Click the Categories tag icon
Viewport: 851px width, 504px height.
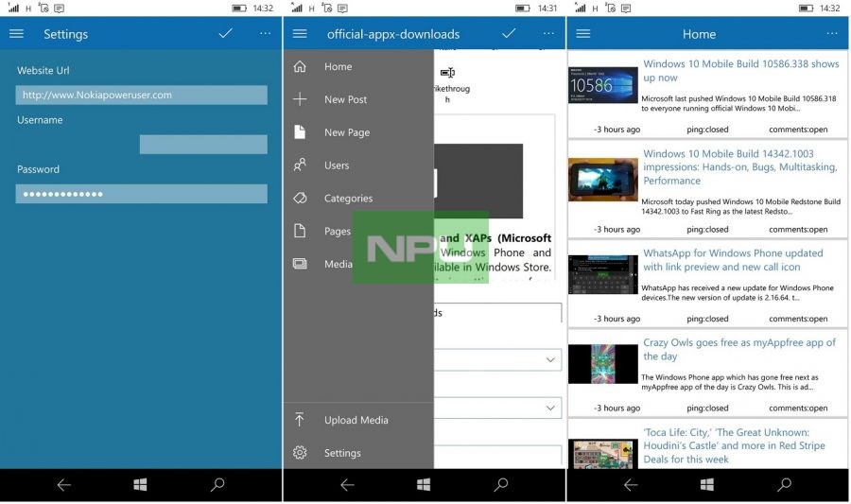300,198
